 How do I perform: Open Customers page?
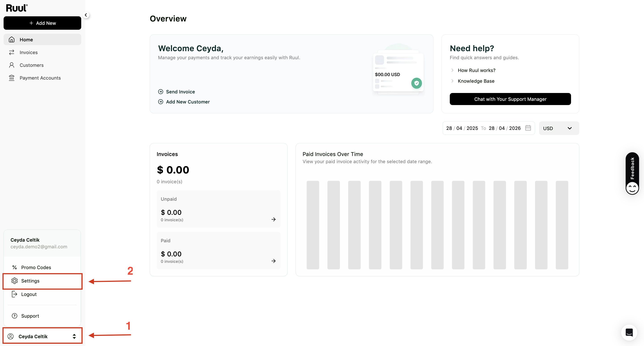42,65
